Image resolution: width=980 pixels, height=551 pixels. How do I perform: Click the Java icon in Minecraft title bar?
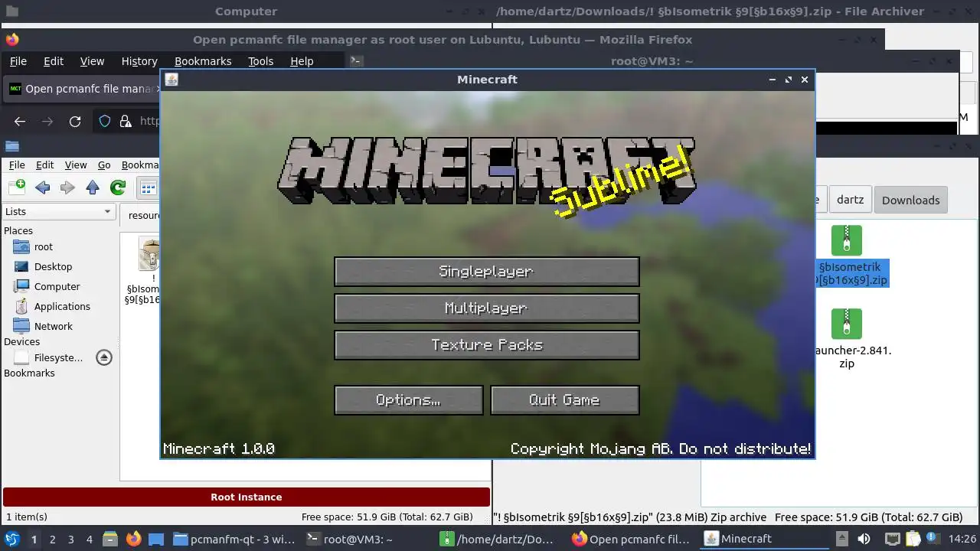171,80
